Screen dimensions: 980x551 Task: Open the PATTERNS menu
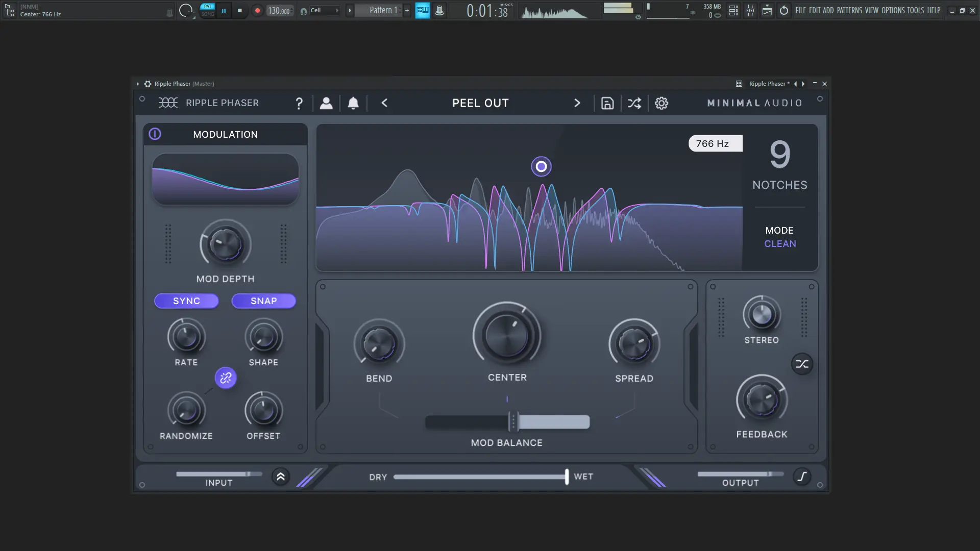click(849, 10)
